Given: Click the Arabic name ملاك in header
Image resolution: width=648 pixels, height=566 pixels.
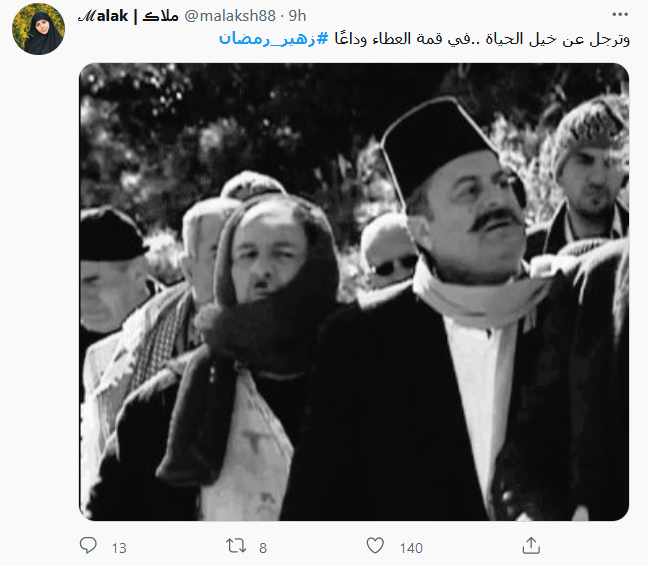Looking at the screenshot, I should click(x=160, y=16).
